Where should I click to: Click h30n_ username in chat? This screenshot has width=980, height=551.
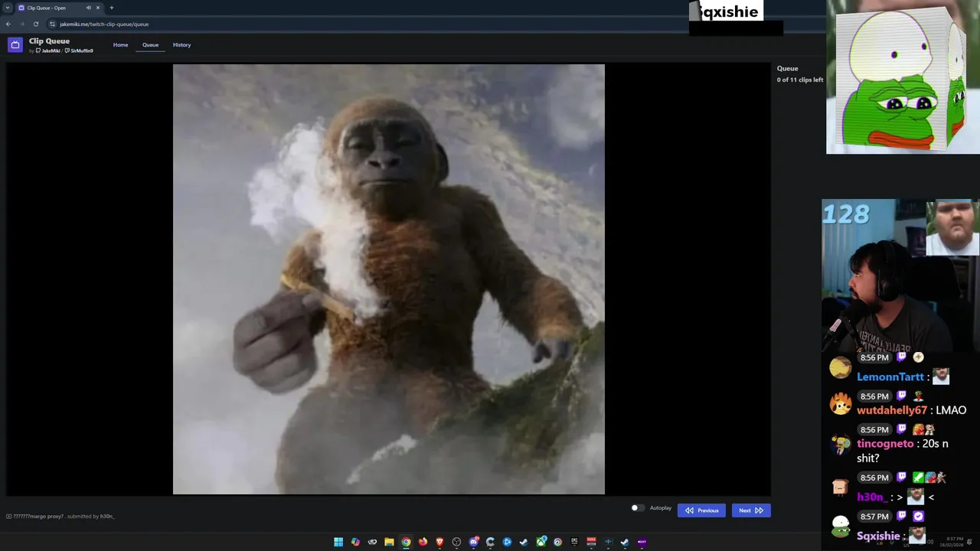[871, 497]
